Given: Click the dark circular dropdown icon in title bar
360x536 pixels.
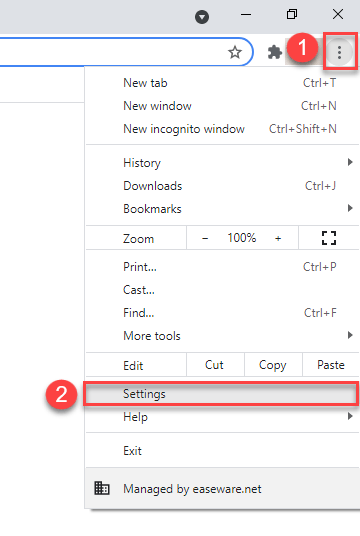Looking at the screenshot, I should (x=202, y=17).
